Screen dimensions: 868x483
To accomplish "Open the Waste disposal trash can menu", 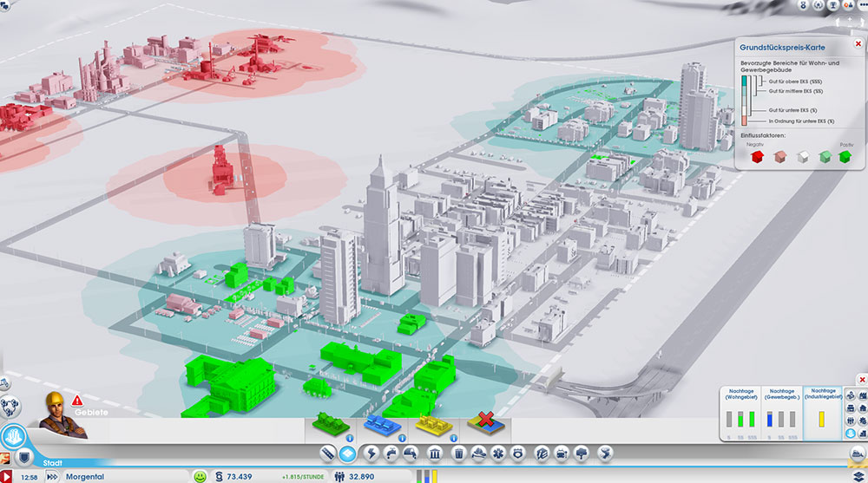I will tap(458, 454).
